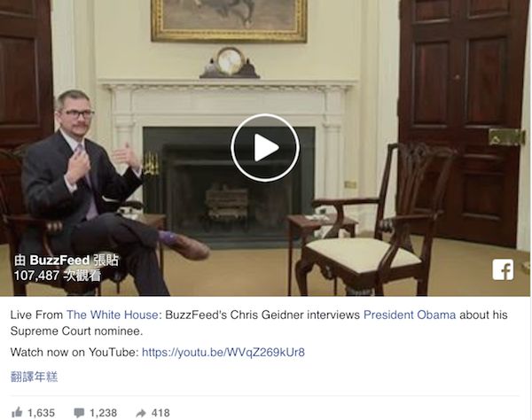532x420 pixels.
Task: Click the comment bubble icon
Action: (79, 413)
